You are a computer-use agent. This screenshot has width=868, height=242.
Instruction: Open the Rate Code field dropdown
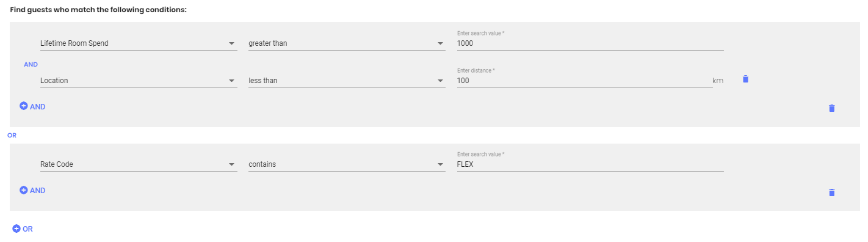coord(139,164)
